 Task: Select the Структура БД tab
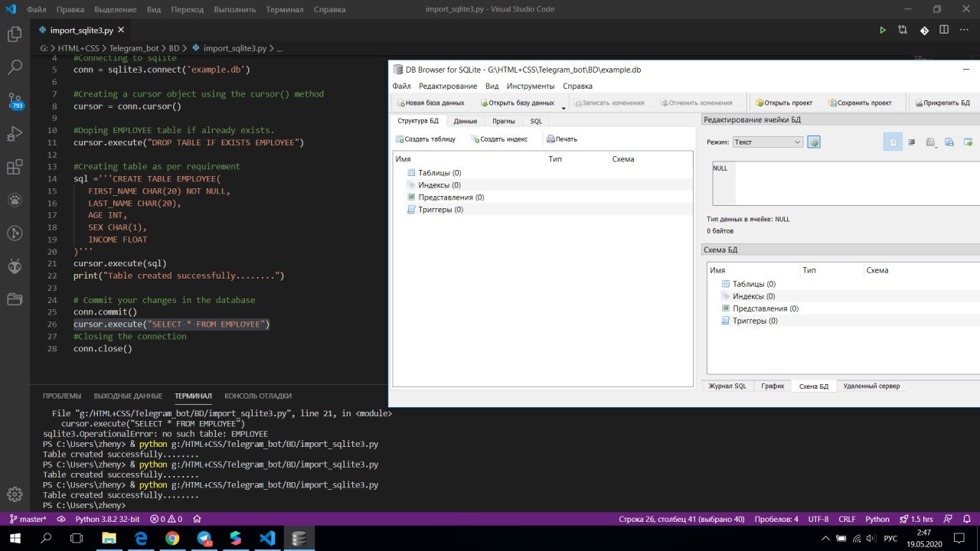coord(418,121)
